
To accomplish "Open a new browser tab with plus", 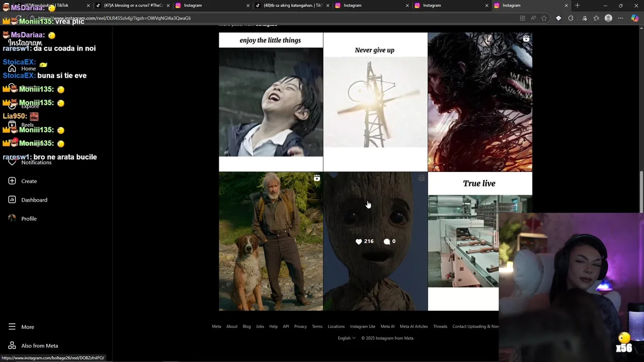I will tap(577, 6).
